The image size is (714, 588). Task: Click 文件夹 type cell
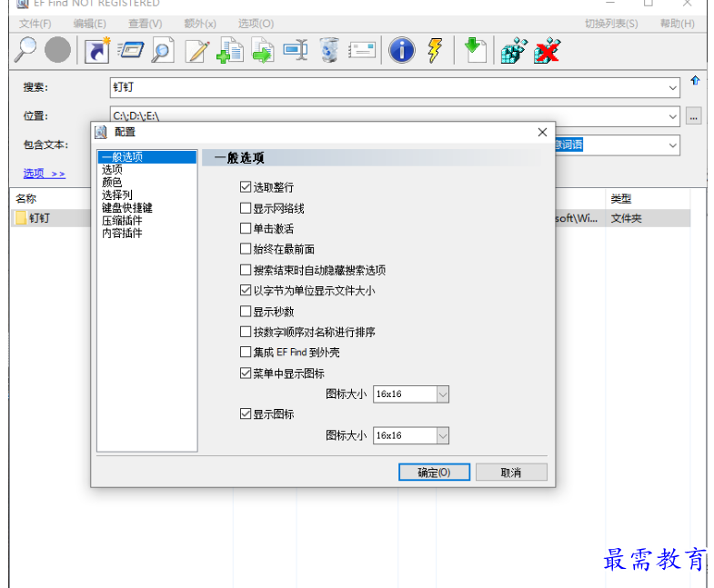(626, 218)
